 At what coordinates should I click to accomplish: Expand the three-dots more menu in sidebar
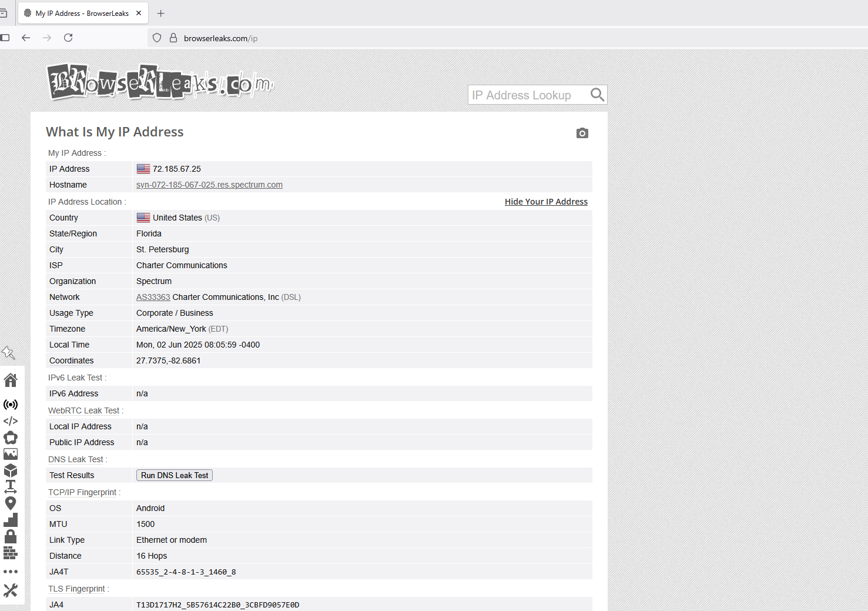[x=11, y=572]
